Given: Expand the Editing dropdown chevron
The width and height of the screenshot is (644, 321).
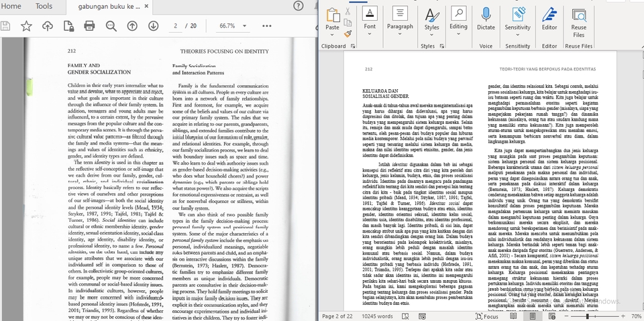Looking at the screenshot, I should (458, 34).
